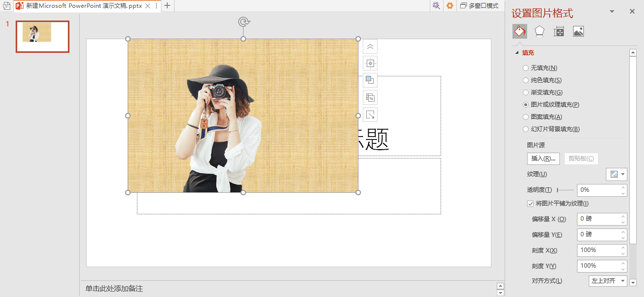Decrease 刻度 Y with down arrow
This screenshot has width=644, height=297.
tap(623, 269)
